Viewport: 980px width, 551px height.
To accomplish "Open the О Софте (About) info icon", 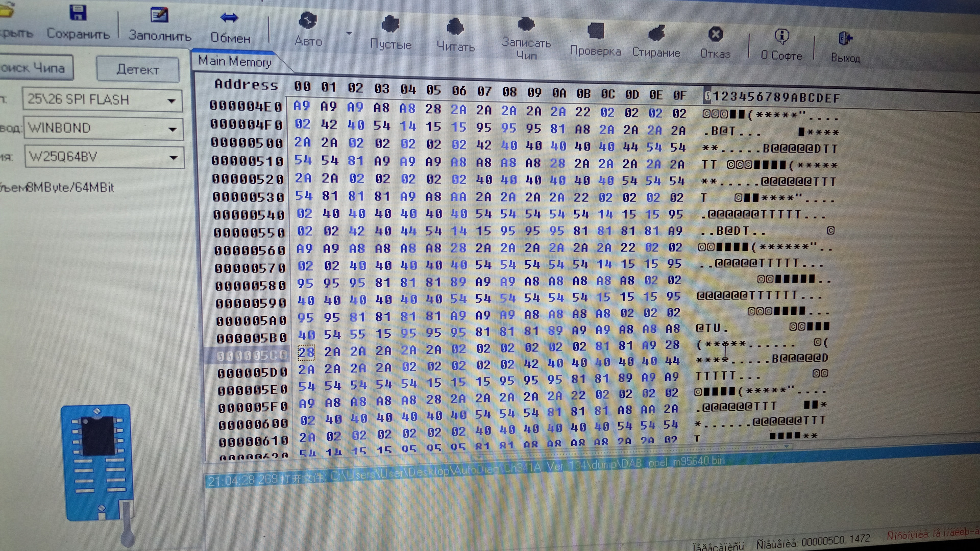I will (781, 36).
